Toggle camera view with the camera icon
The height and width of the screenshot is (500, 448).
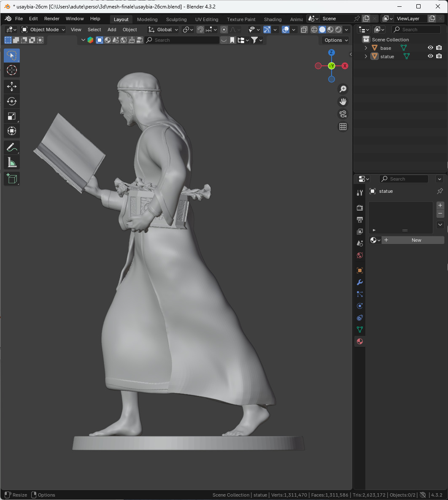pos(343,114)
